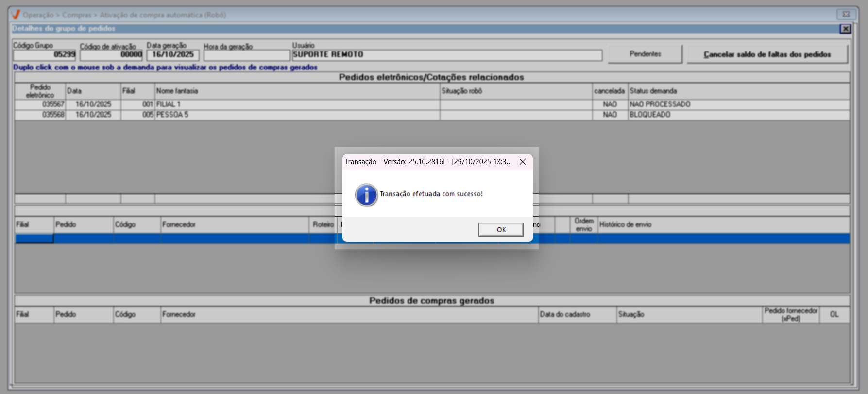Click BLOQUEADO status cell
This screenshot has height=394, width=868.
click(739, 115)
